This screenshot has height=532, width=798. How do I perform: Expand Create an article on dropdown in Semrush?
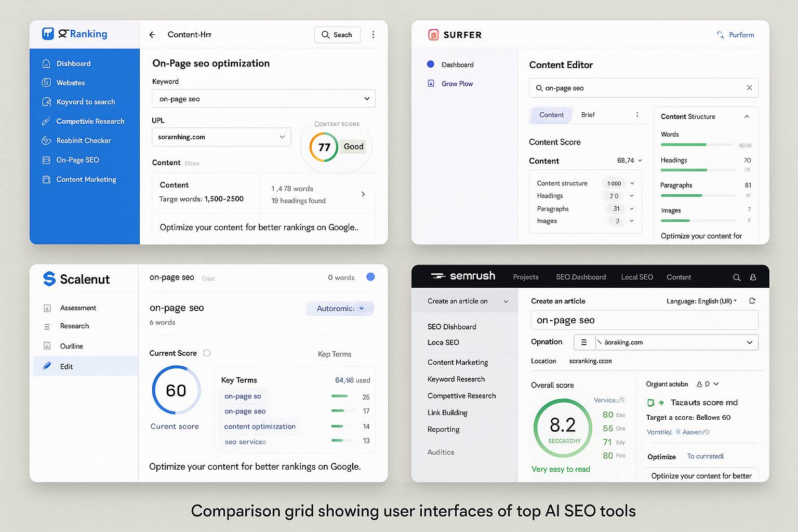pyautogui.click(x=506, y=301)
